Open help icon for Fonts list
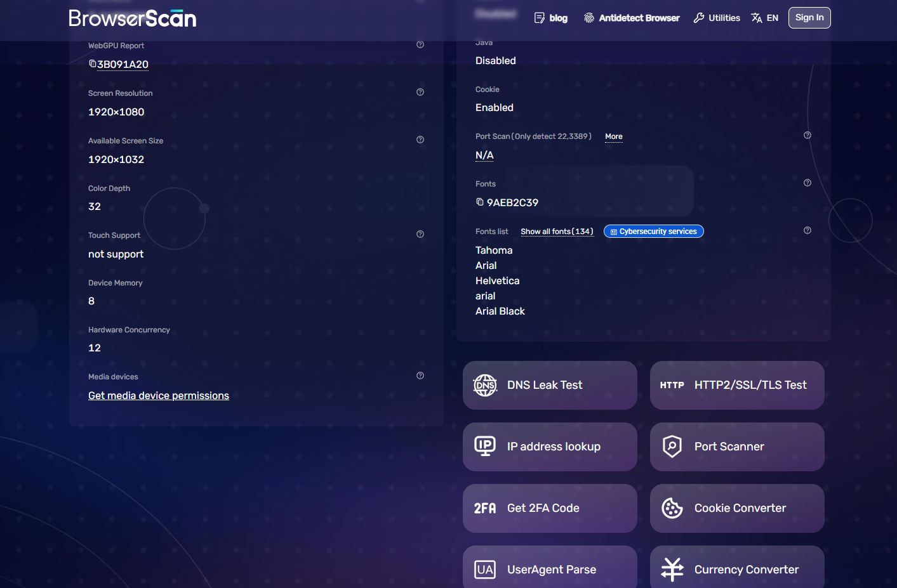 807,230
